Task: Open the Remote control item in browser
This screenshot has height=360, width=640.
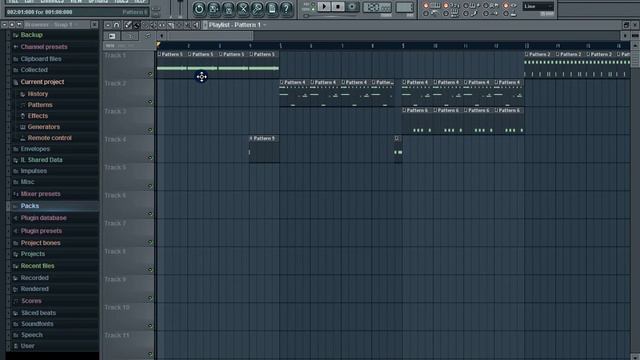Action: coord(49,138)
